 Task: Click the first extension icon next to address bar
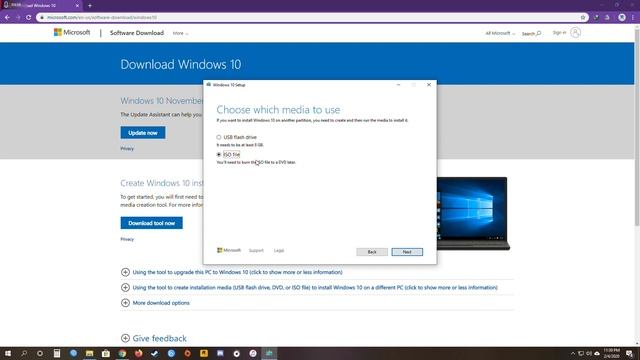[x=596, y=17]
